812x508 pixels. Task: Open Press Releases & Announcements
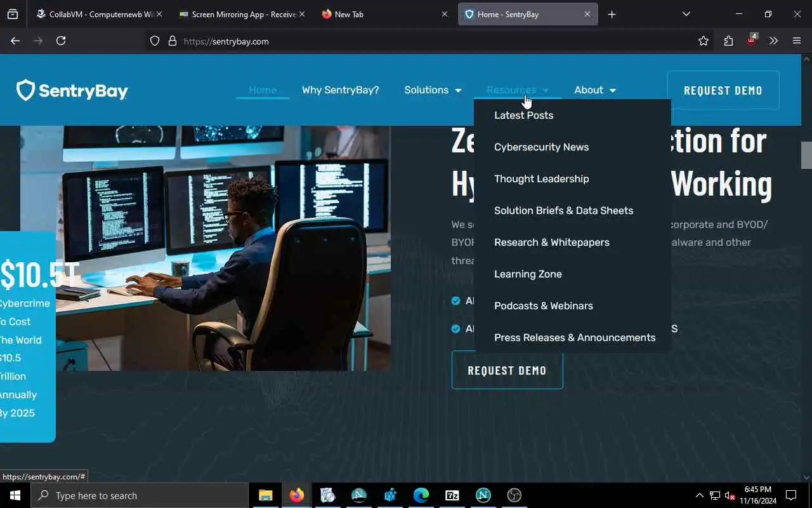pyautogui.click(x=575, y=337)
